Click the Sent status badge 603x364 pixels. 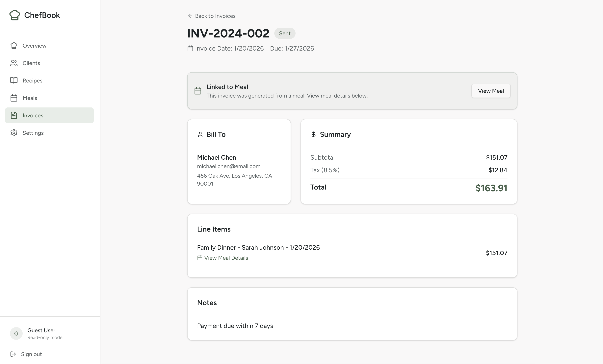pos(285,33)
